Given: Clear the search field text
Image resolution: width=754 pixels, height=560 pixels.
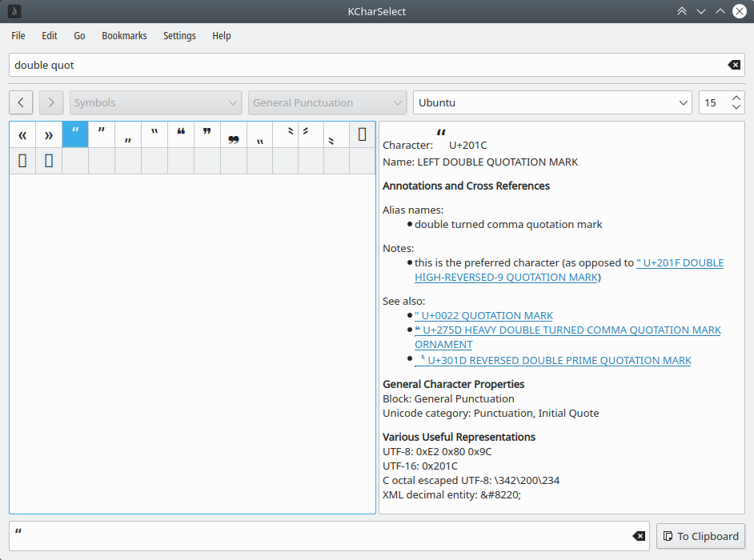Looking at the screenshot, I should coord(733,65).
